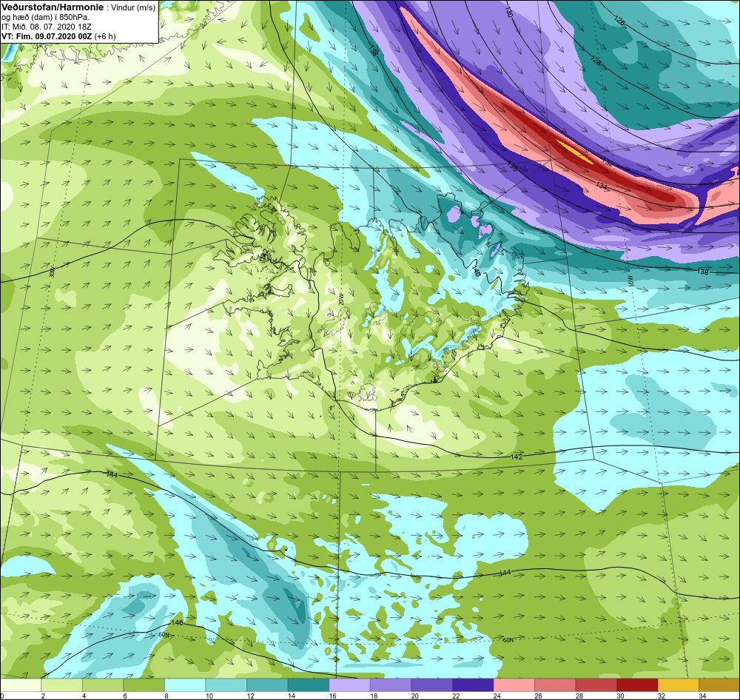
Task: Click the '128' height contour label
Action: [596, 61]
